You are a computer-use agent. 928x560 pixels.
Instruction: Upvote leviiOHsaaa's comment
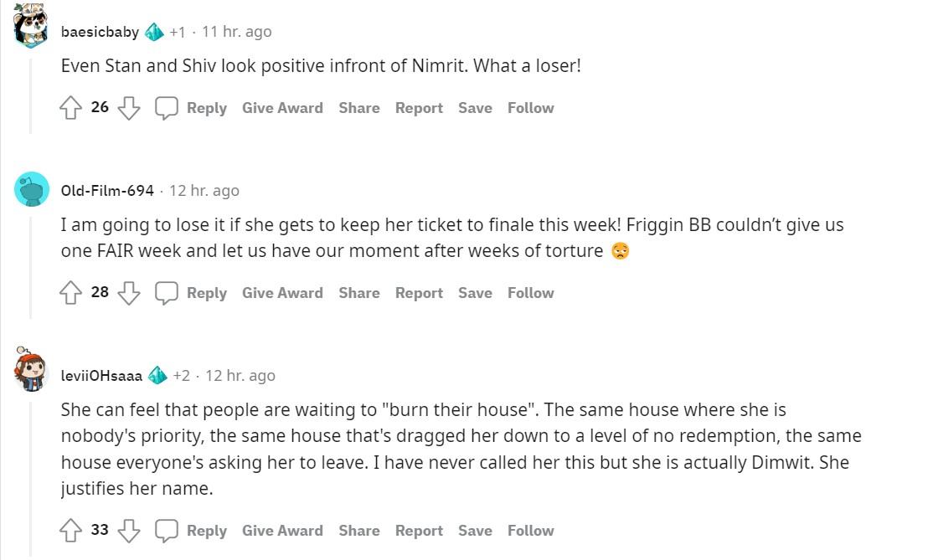click(x=71, y=531)
